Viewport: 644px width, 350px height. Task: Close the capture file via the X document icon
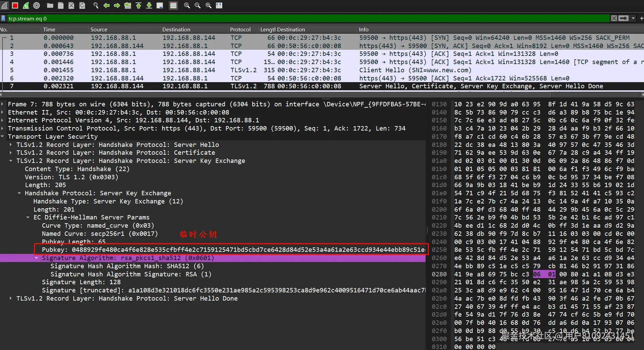tap(71, 5)
